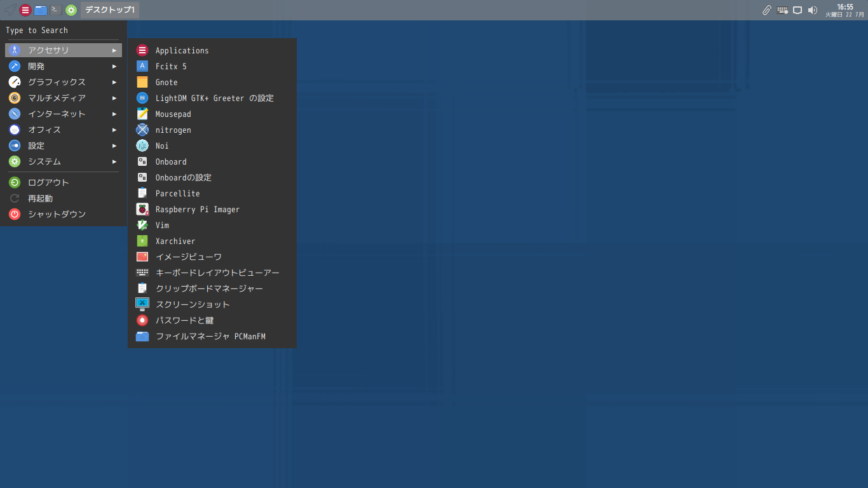Open Vim using its green icon
This screenshot has width=868, height=488.
click(142, 225)
